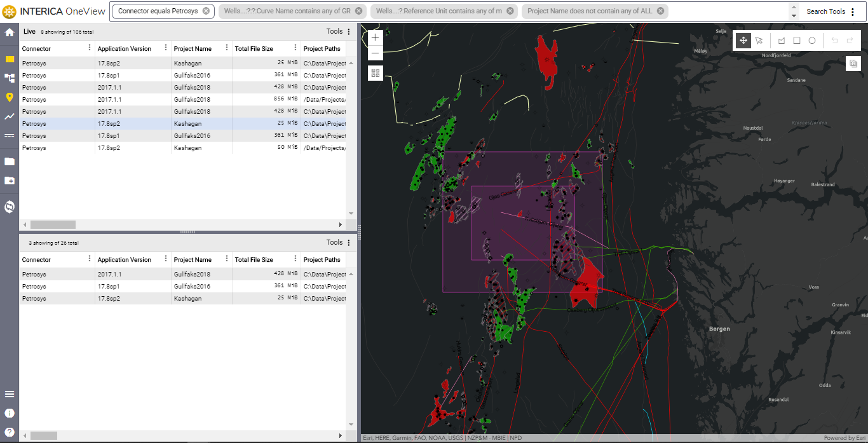This screenshot has width=868, height=443.
Task: Select Kashagan in the lower table
Action: tap(183, 299)
